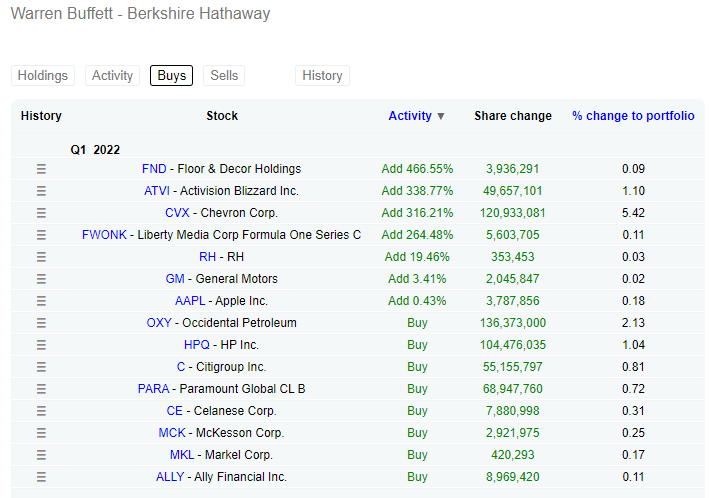Click portfolio change value 1.10
Viewport: 711px width, 498px height.
tap(633, 191)
